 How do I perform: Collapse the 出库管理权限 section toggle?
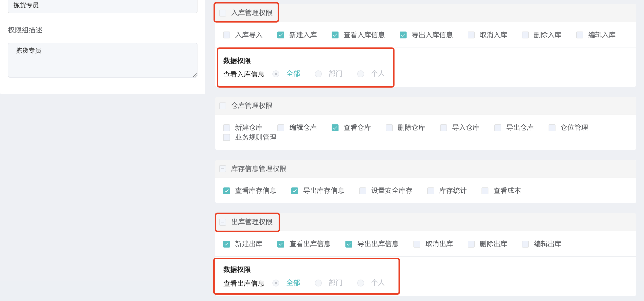click(x=222, y=222)
